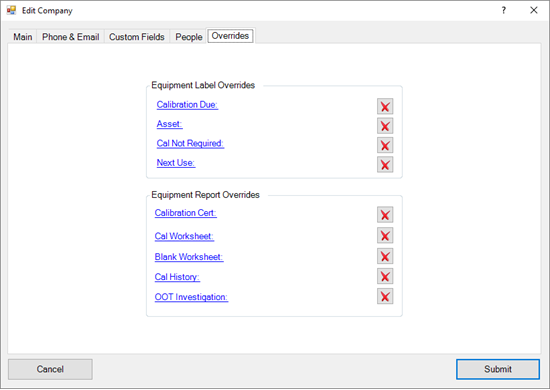Delete the Blank Worksheet report override
The height and width of the screenshot is (390, 550).
click(x=385, y=256)
